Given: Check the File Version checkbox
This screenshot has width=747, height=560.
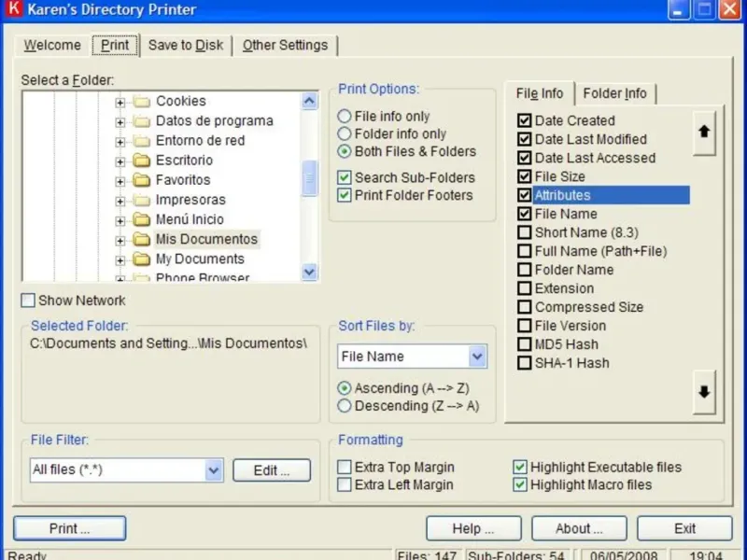Looking at the screenshot, I should point(524,326).
